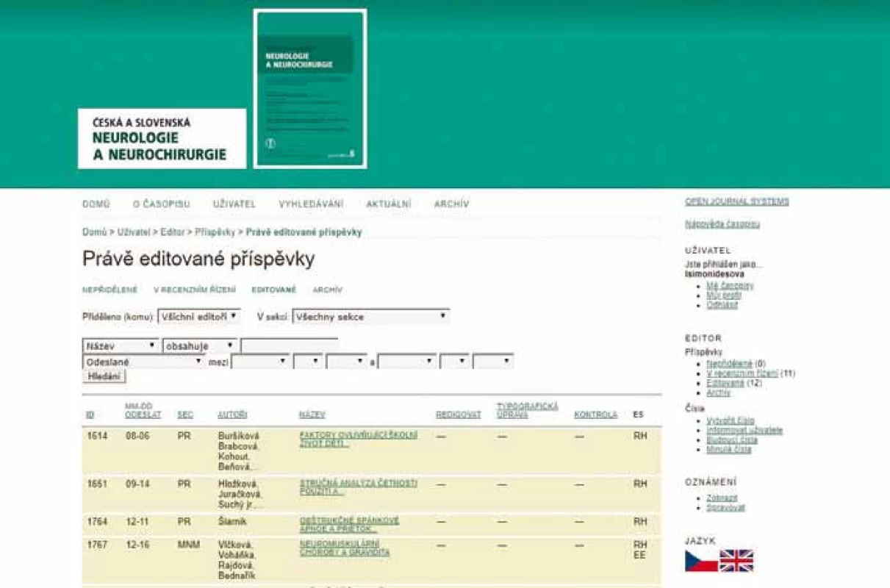This screenshot has width=890, height=588.
Task: Select ID cell 1651
Action: [x=97, y=484]
